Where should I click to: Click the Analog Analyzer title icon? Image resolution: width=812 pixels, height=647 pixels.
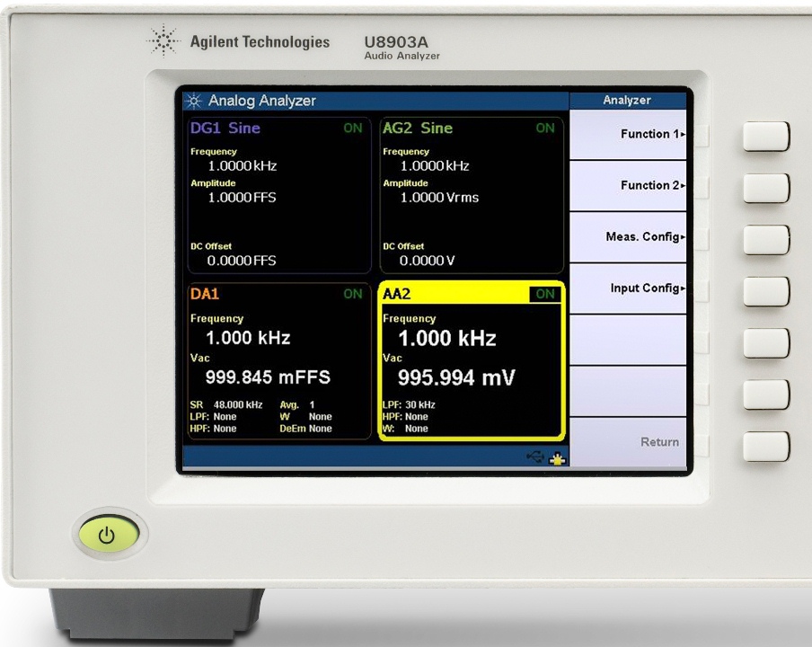[x=194, y=101]
